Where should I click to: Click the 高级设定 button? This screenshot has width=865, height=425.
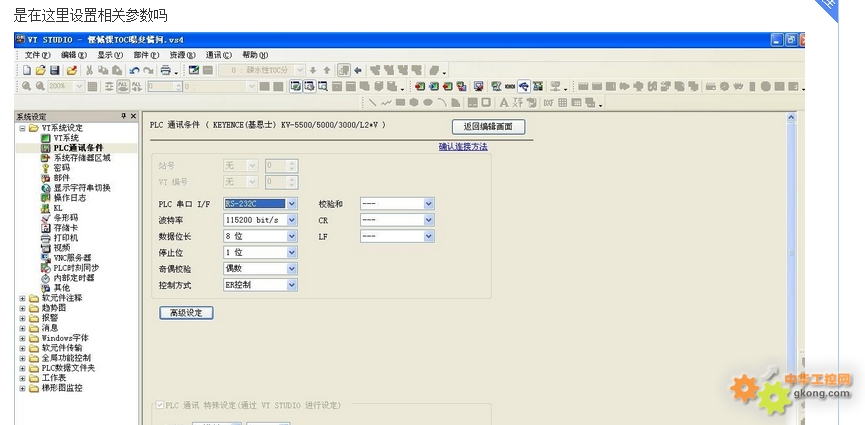186,313
